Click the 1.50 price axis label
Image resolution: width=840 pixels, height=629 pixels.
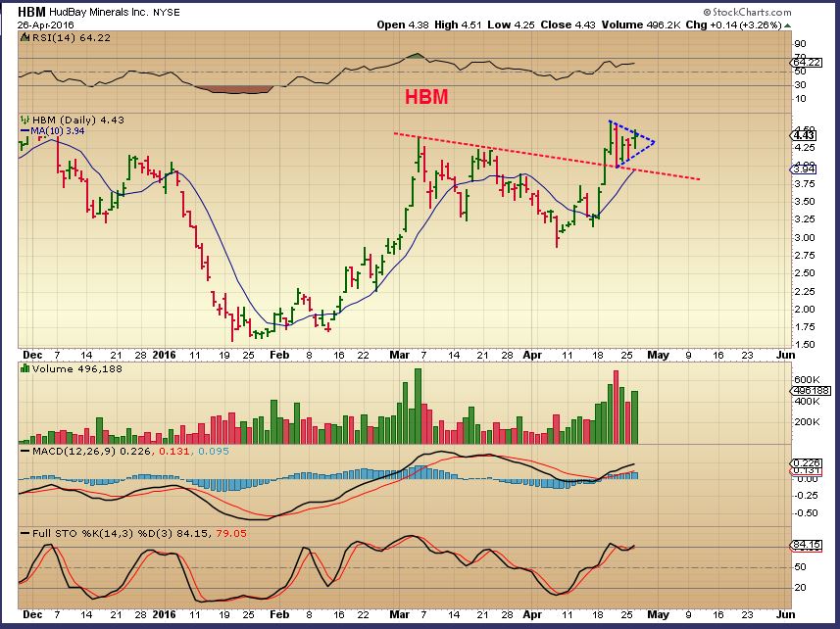click(x=807, y=345)
